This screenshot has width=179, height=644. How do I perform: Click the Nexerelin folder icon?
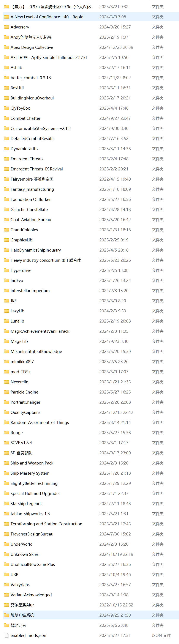click(7, 382)
